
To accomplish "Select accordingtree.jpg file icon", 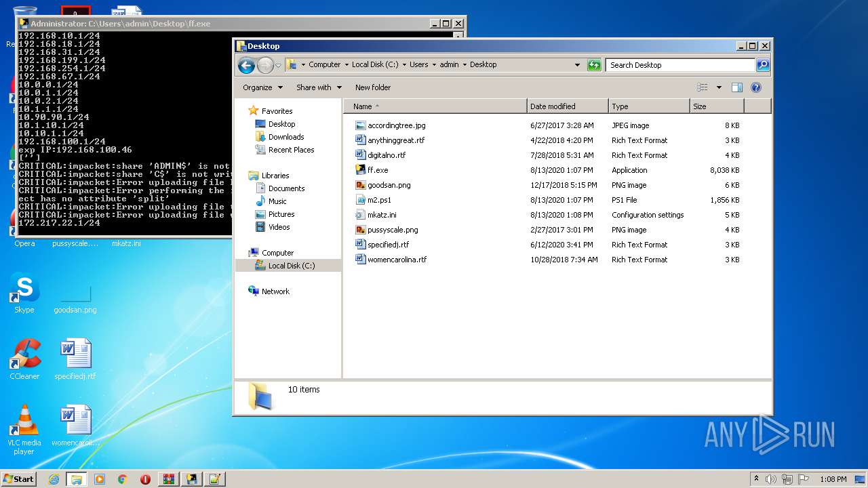I will tap(361, 125).
